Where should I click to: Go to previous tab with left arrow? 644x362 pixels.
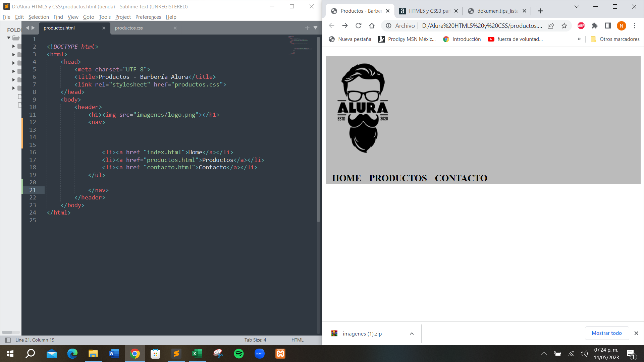pyautogui.click(x=28, y=28)
